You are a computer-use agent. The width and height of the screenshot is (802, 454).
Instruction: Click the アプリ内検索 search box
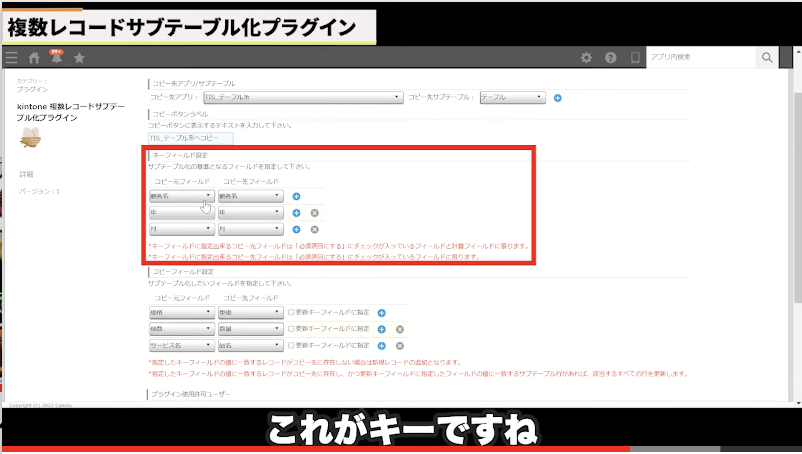pos(700,58)
